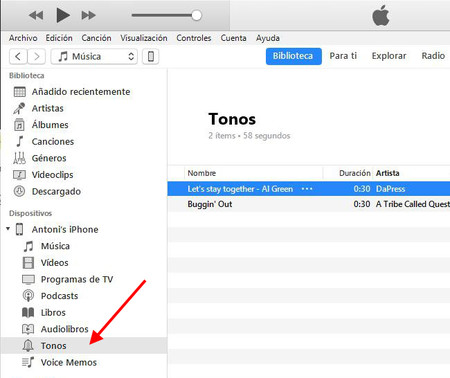
Task: Open Videoclips in the library
Action: pos(52,175)
